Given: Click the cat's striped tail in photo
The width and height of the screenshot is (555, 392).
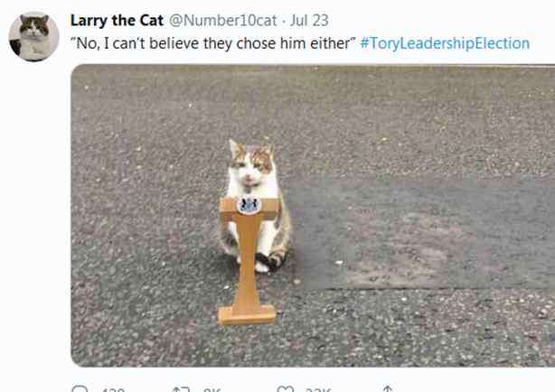Looking at the screenshot, I should click(269, 260).
